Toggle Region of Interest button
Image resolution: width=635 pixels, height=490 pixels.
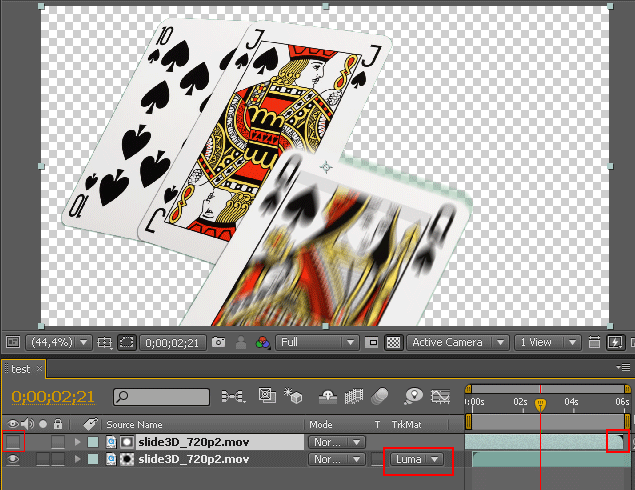pyautogui.click(x=371, y=343)
